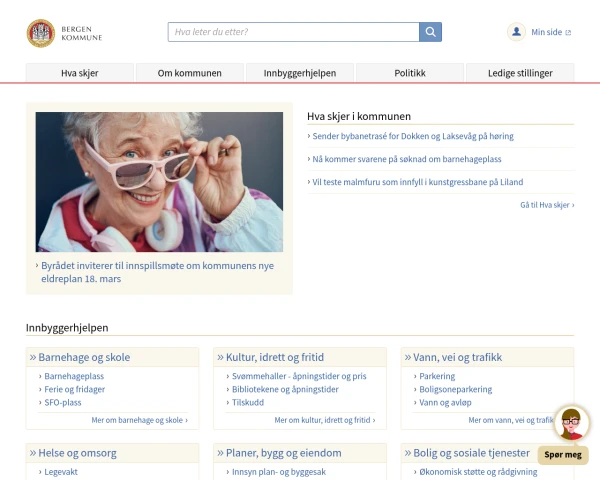
Task: Follow Mer om vann, vei og trafikk link
Action: pos(511,420)
